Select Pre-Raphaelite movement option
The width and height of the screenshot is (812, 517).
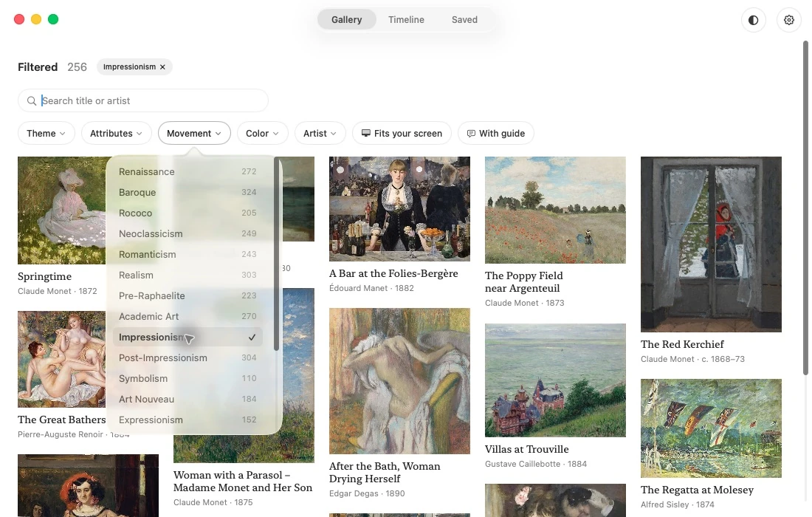(187, 296)
